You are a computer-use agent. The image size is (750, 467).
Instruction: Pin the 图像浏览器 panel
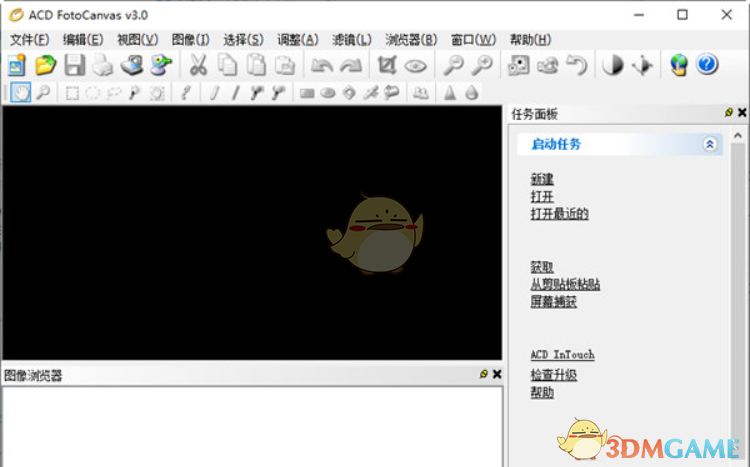(484, 374)
